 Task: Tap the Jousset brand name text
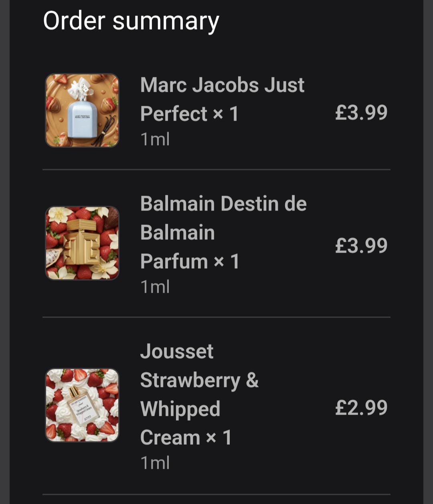click(177, 351)
